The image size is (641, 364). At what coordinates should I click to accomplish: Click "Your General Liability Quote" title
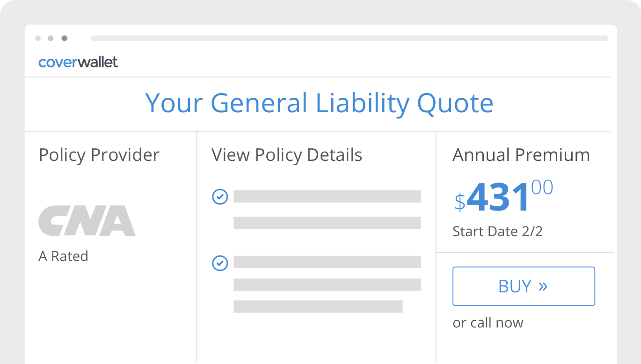[319, 103]
